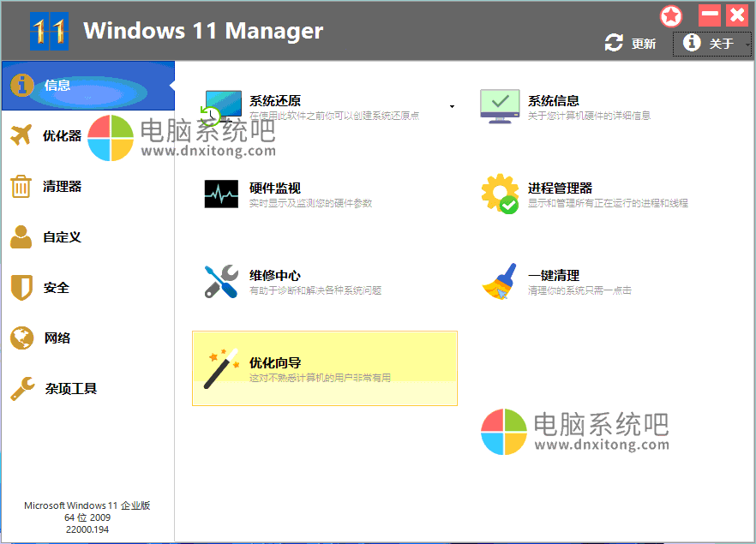Open 一键清理 one-click cleaner title
The width and height of the screenshot is (756, 544).
(x=554, y=276)
